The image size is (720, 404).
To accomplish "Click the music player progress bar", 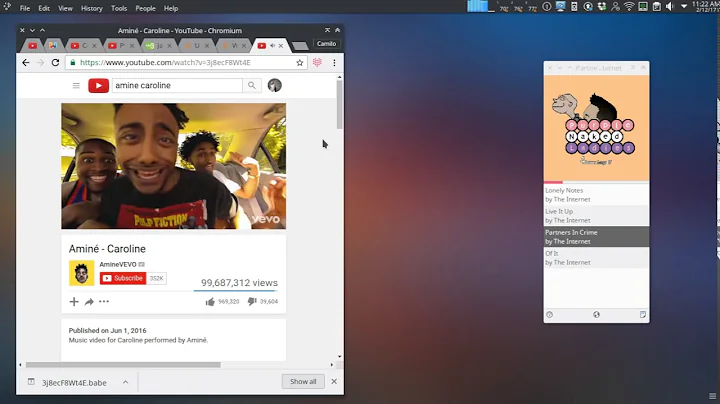I will click(596, 182).
